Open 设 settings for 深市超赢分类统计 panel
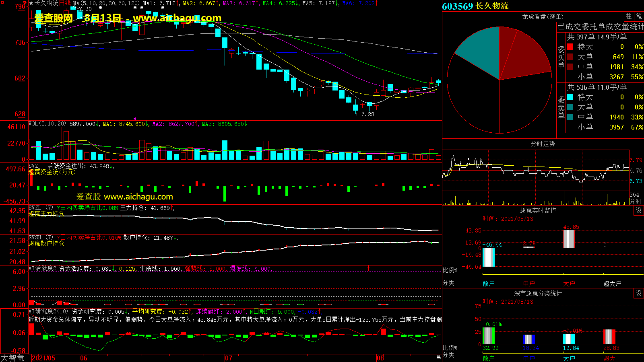The height and width of the screenshot is (362, 644). (x=639, y=293)
